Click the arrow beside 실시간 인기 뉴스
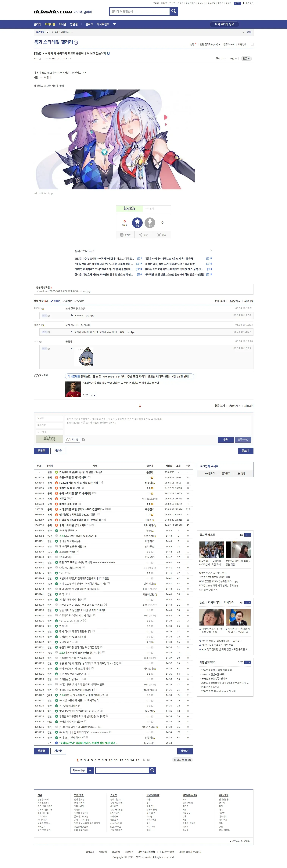Screen dimensions: 287x868 pyautogui.click(x=211, y=250)
